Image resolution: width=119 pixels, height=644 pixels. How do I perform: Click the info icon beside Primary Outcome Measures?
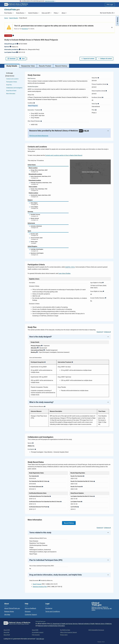point(45,406)
